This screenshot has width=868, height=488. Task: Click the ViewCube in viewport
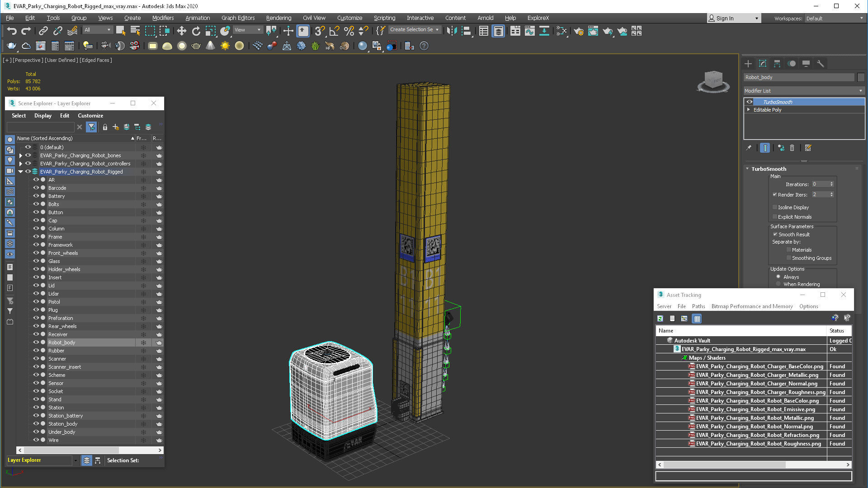click(x=713, y=81)
